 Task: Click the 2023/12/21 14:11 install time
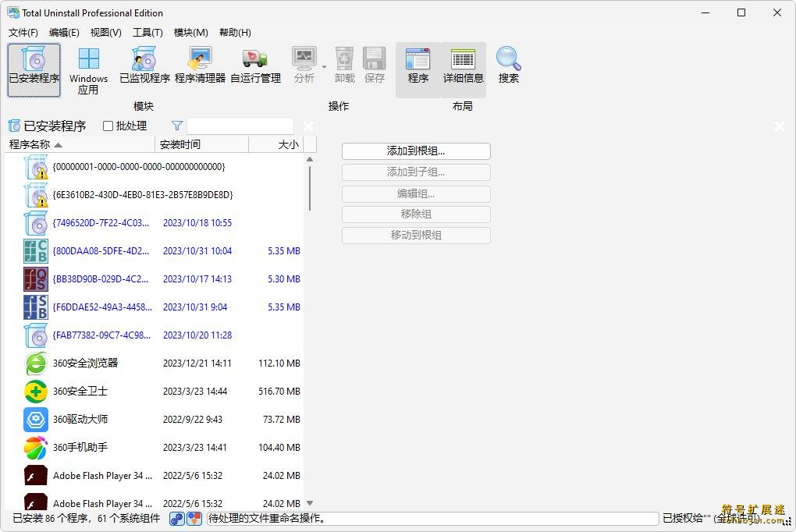(197, 364)
